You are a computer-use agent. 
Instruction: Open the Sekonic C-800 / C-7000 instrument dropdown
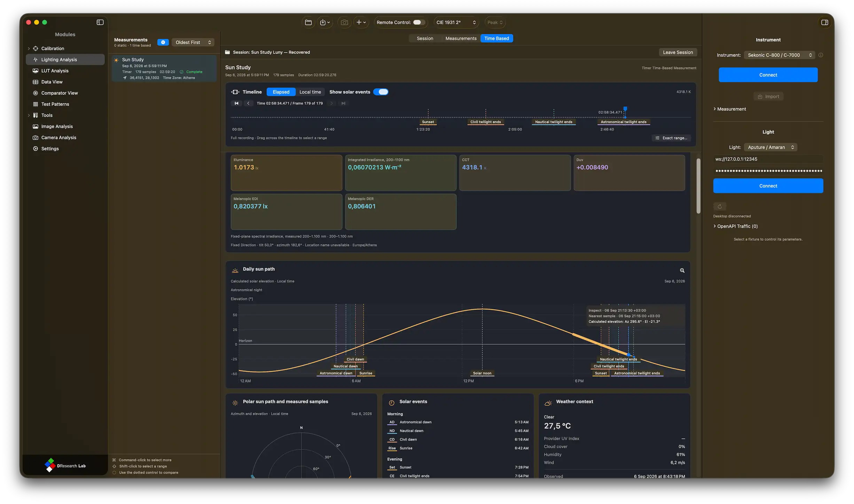click(780, 55)
